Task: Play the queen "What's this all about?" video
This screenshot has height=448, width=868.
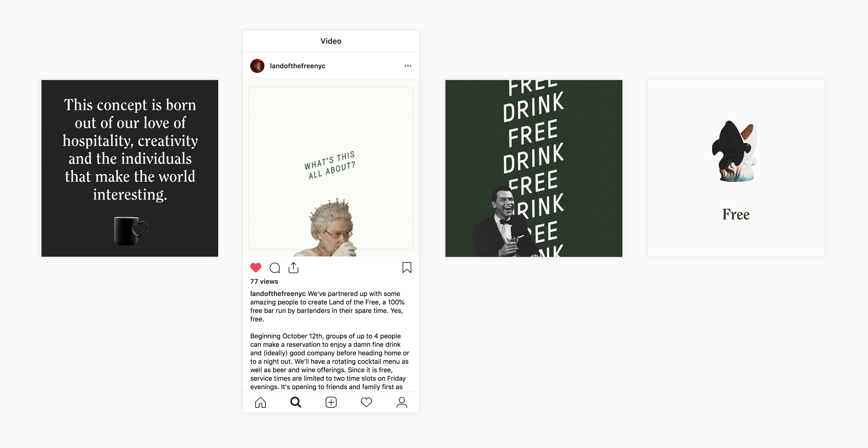Action: point(331,168)
